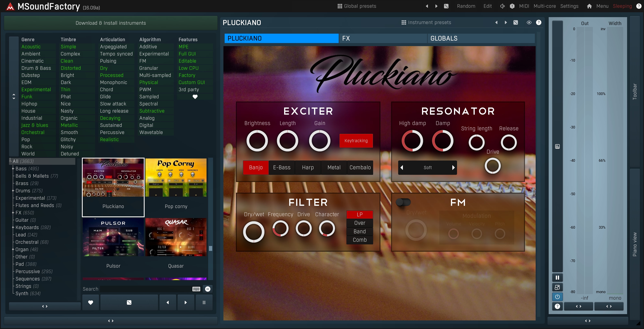Collapse the browser panel bottom arrows
The height and width of the screenshot is (329, 644).
(x=111, y=321)
